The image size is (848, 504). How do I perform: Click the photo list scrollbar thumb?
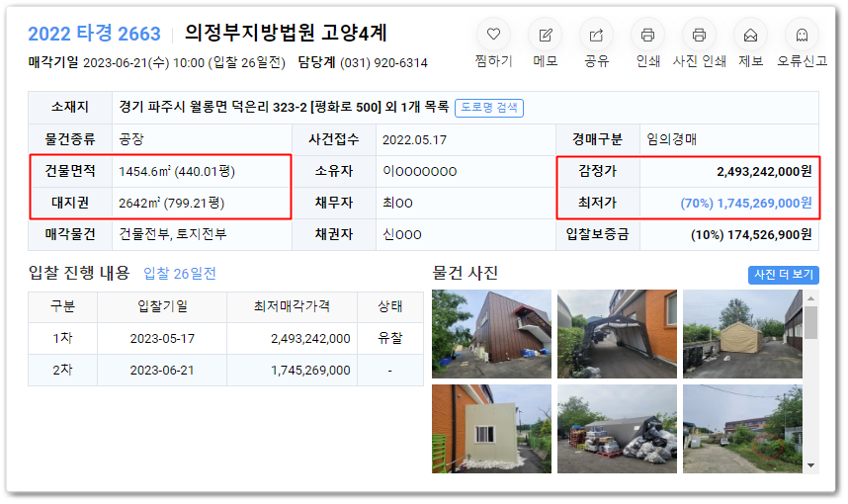[810, 323]
